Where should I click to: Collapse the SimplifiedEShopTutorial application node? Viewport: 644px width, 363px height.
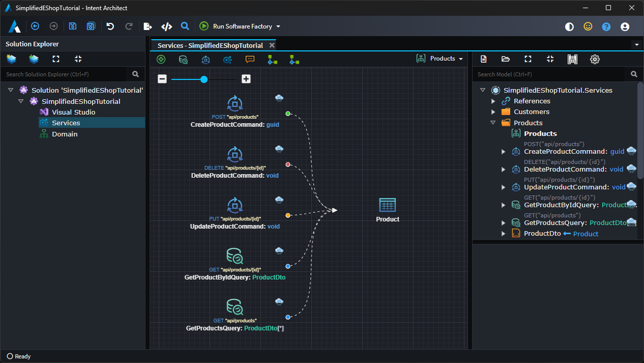pyautogui.click(x=21, y=101)
